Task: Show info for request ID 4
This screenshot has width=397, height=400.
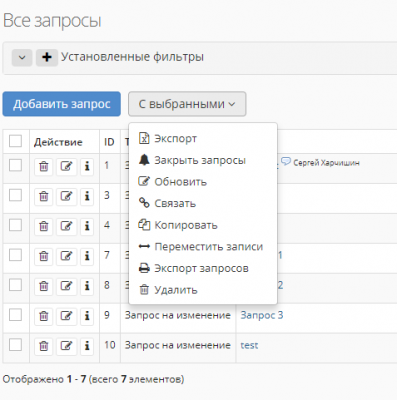Action: tap(87, 226)
